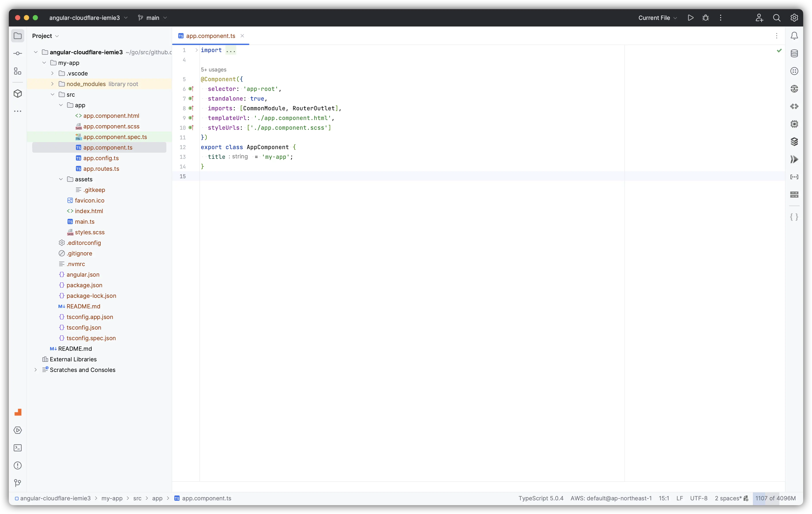Open the Problems tool window icon
The width and height of the screenshot is (812, 514).
point(17,465)
